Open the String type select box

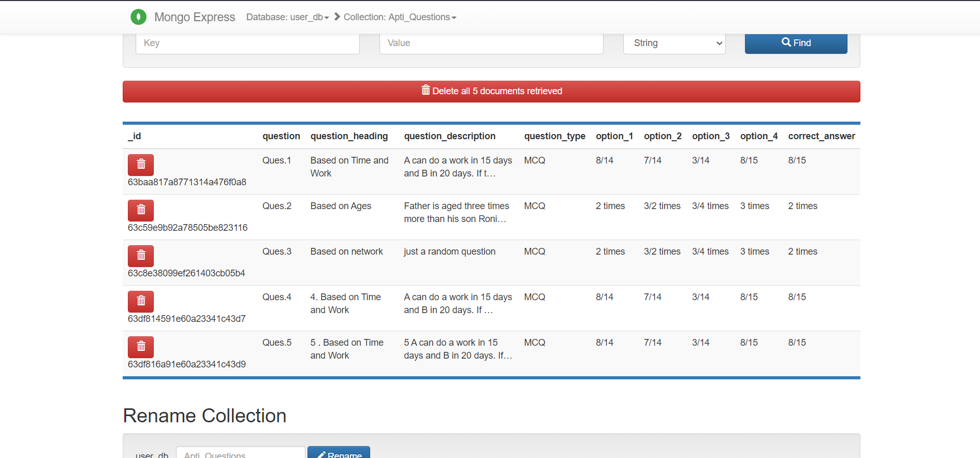[674, 43]
